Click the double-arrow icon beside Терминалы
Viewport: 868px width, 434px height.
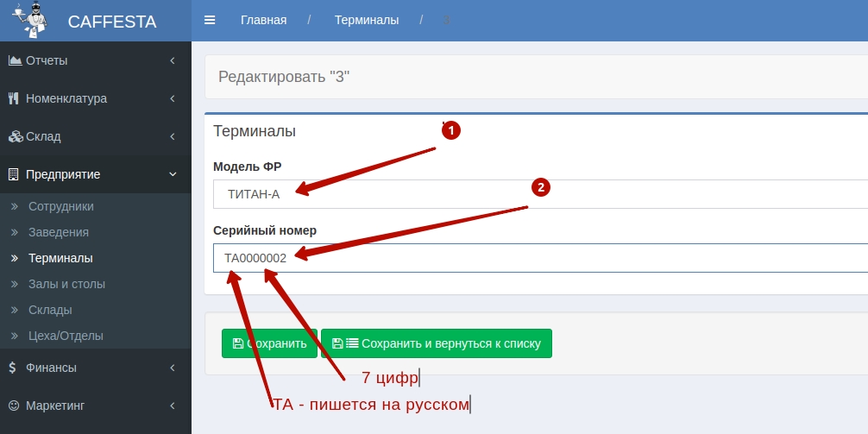click(x=15, y=259)
